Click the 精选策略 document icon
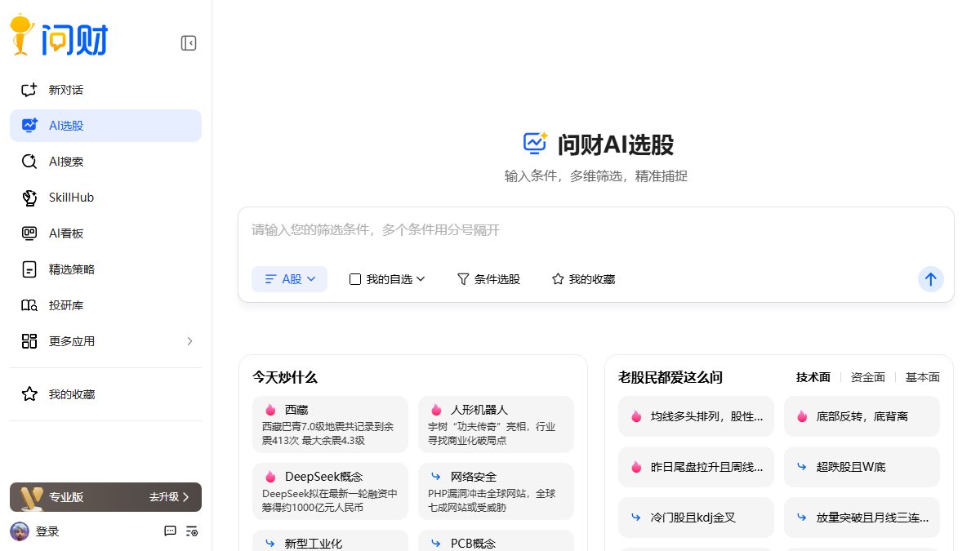The image size is (980, 551). point(29,269)
